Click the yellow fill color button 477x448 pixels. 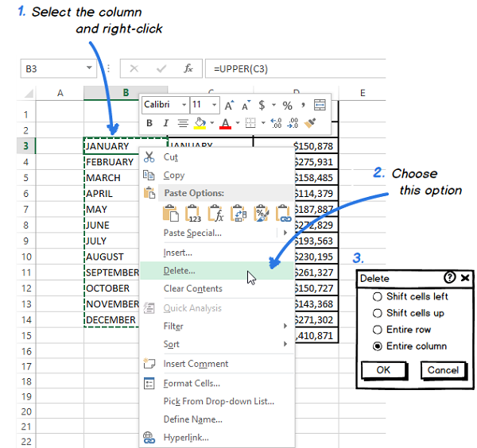tap(200, 123)
